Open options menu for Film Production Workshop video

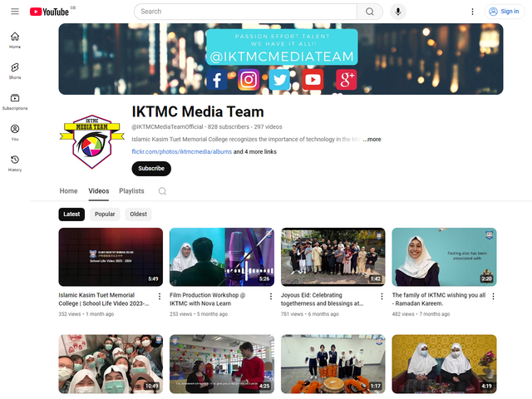click(271, 296)
